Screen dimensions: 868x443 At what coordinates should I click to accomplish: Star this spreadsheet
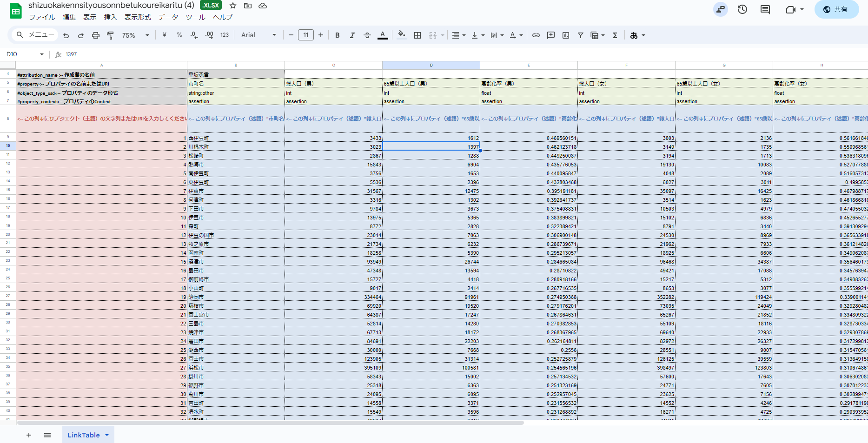pyautogui.click(x=233, y=6)
